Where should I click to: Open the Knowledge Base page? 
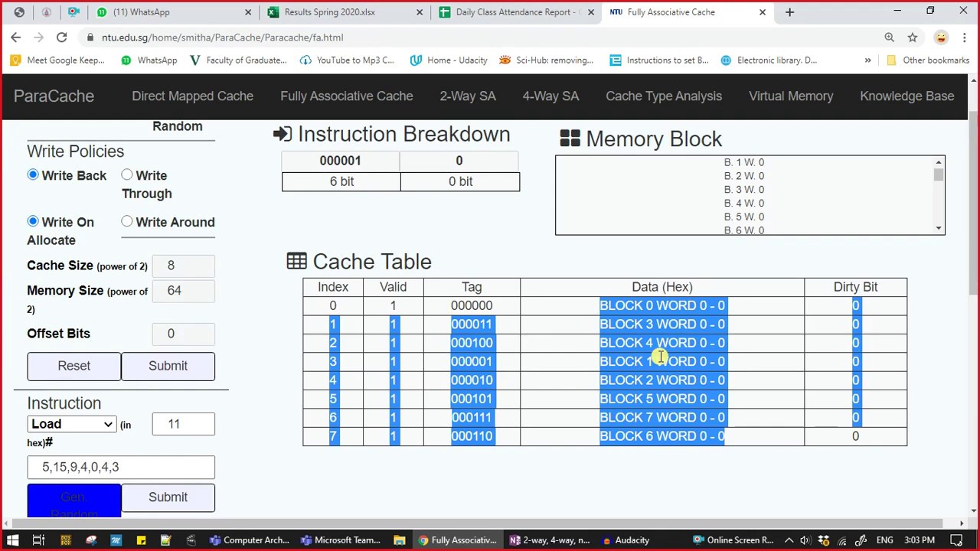point(907,96)
